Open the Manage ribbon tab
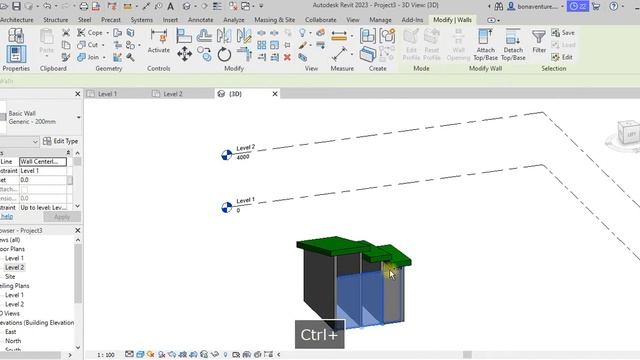640x360 pixels. [380, 20]
